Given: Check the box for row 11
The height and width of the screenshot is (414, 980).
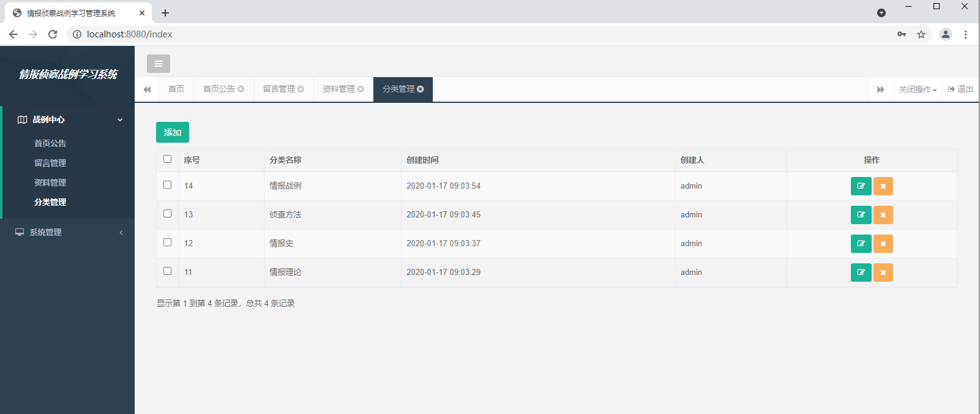Looking at the screenshot, I should (x=167, y=271).
